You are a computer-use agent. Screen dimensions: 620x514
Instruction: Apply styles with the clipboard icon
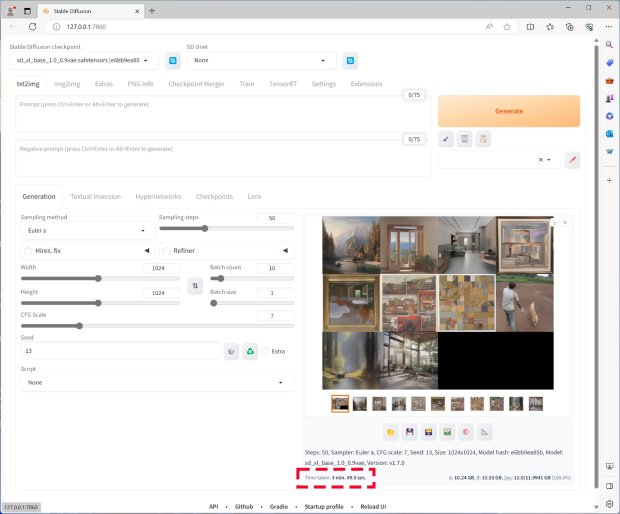[x=483, y=139]
